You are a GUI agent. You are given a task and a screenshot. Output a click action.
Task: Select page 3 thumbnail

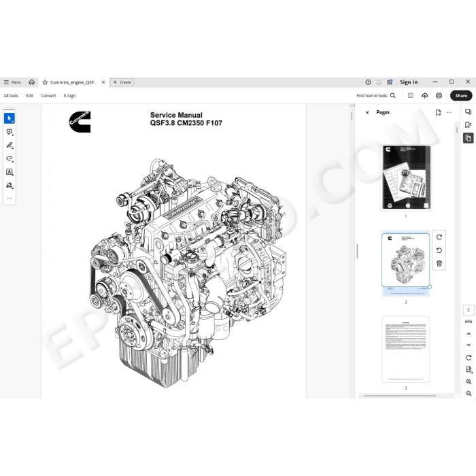(x=405, y=349)
